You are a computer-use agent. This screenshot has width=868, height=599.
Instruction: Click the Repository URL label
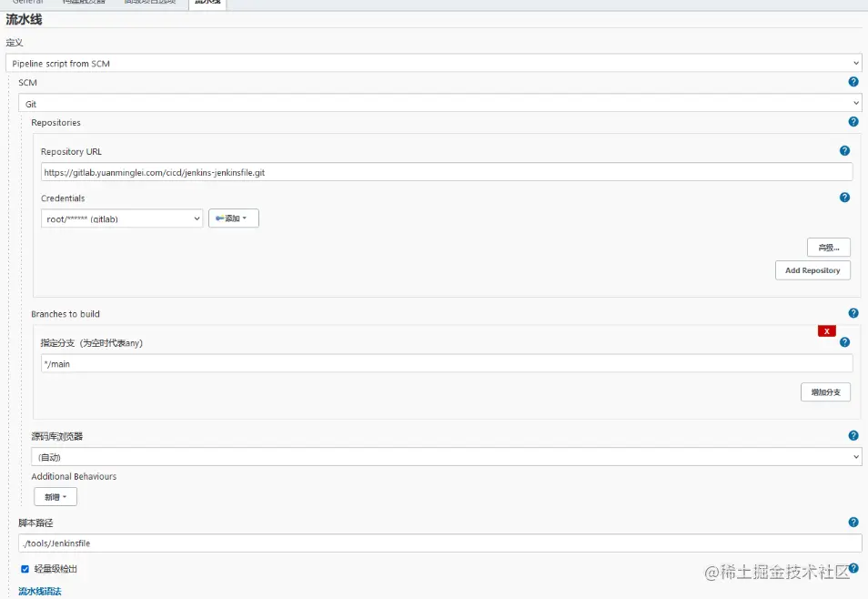tap(71, 151)
